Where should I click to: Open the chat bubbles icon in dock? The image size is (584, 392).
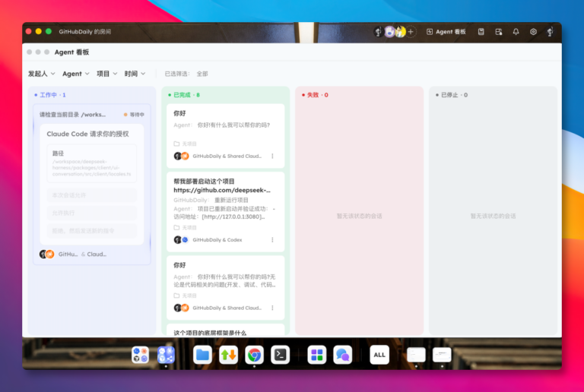click(x=343, y=355)
